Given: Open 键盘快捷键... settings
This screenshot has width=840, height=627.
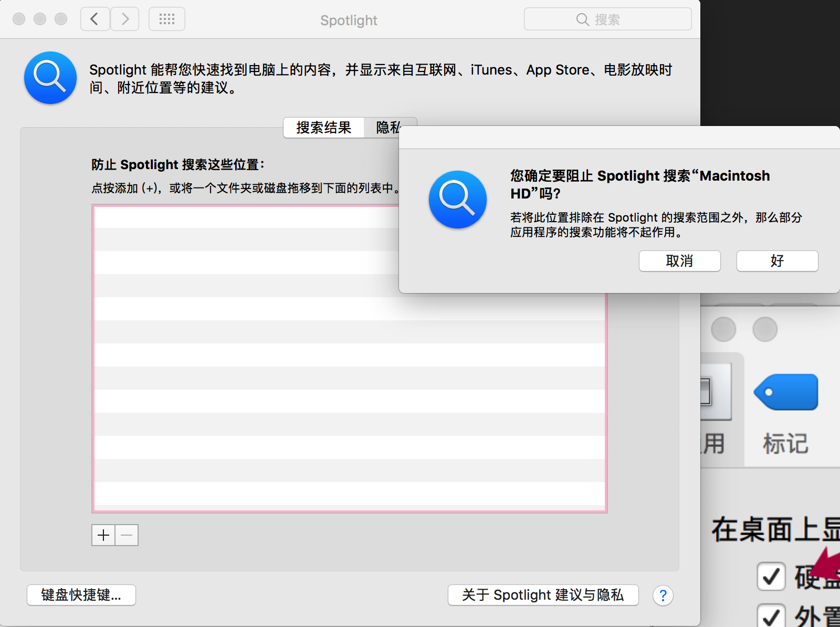Looking at the screenshot, I should tap(81, 595).
